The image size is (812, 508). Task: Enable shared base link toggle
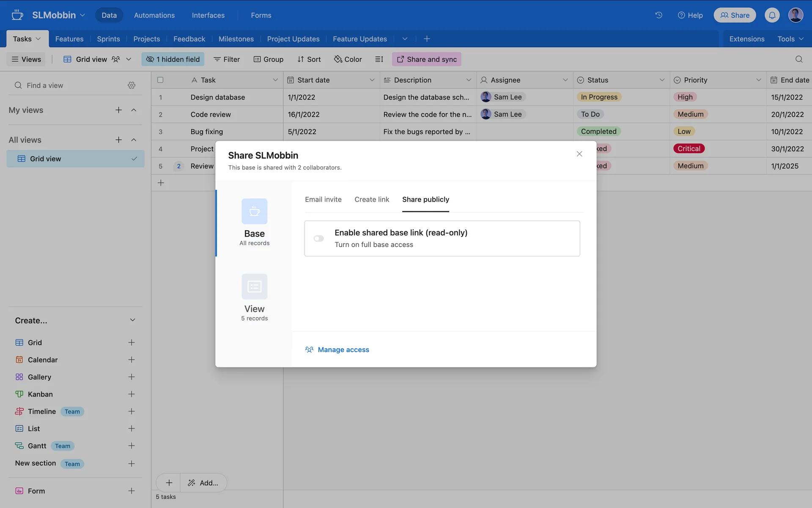coord(318,238)
